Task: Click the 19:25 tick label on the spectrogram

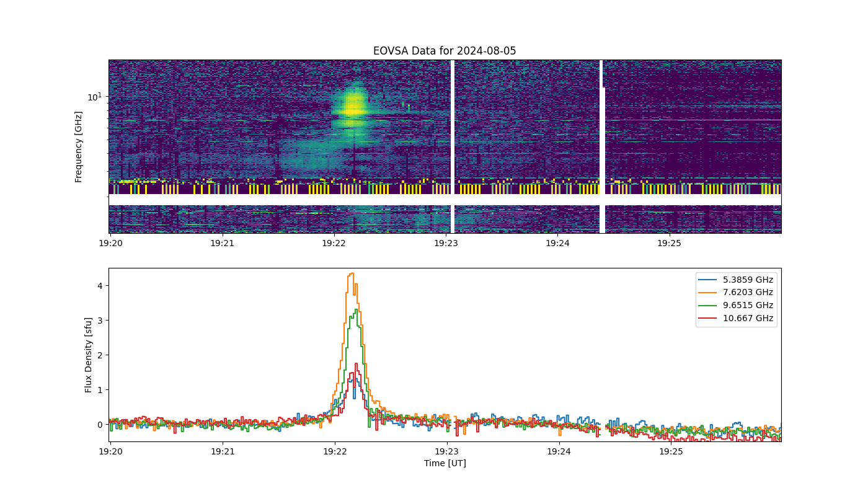Action: pos(670,243)
